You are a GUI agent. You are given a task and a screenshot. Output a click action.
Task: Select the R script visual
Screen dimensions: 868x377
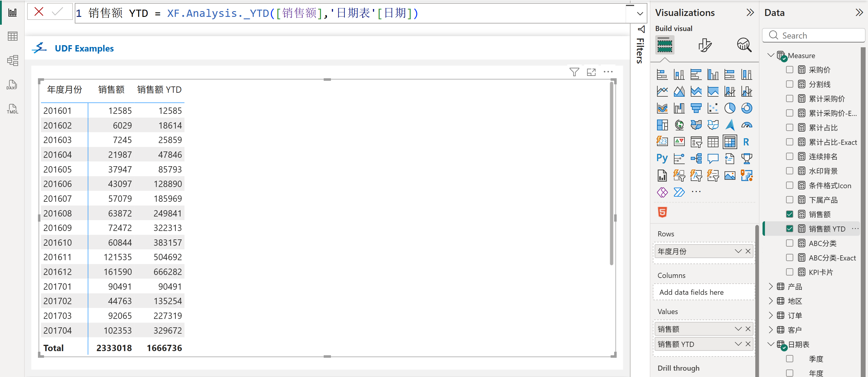[746, 142]
